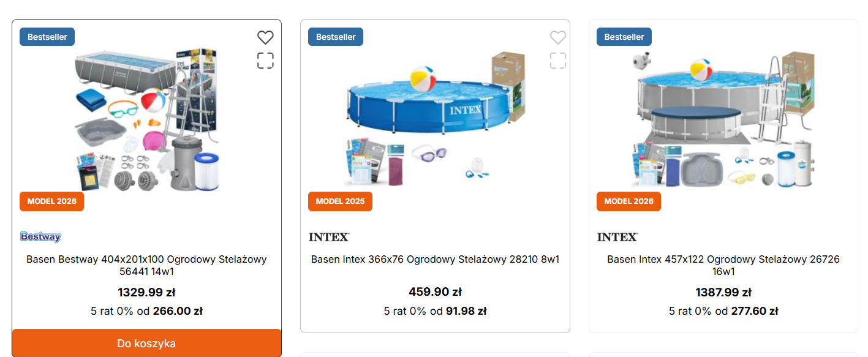The height and width of the screenshot is (357, 868).
Task: Click MODEL 2026 badge on Intex 457x122 card
Action: pos(628,201)
